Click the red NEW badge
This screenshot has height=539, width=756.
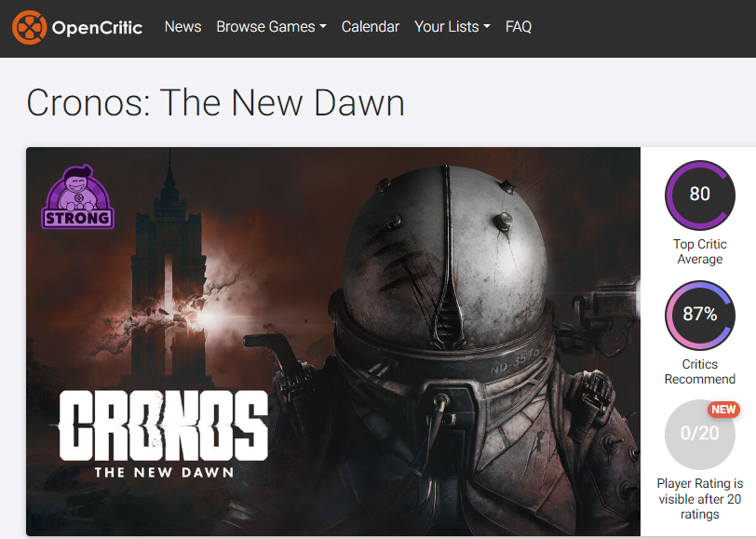click(723, 410)
